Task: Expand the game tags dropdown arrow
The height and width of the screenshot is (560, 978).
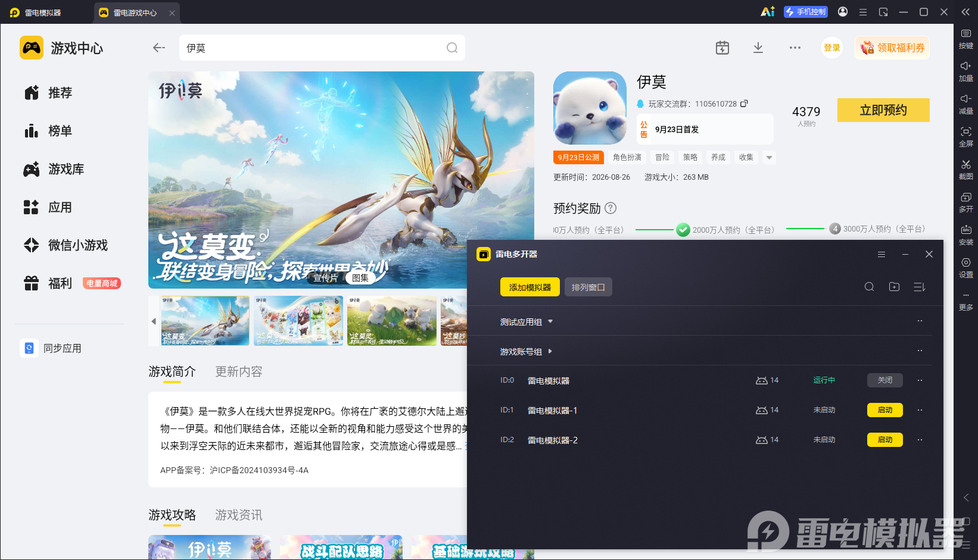Action: tap(769, 158)
